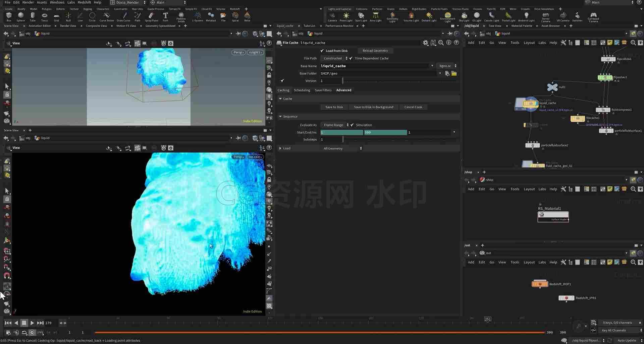
Task: Select the Box shelf tool
Action: point(9,17)
